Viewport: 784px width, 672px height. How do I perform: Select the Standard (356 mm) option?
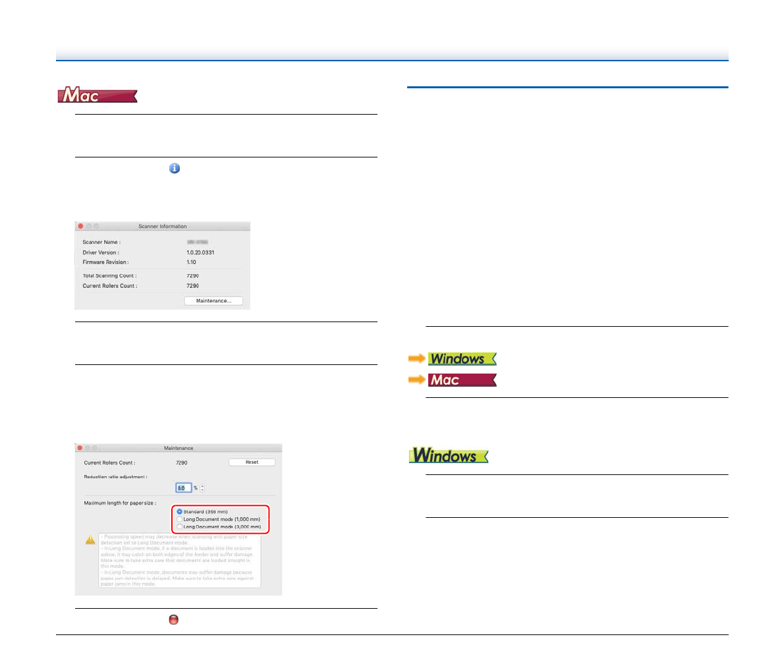pos(180,512)
